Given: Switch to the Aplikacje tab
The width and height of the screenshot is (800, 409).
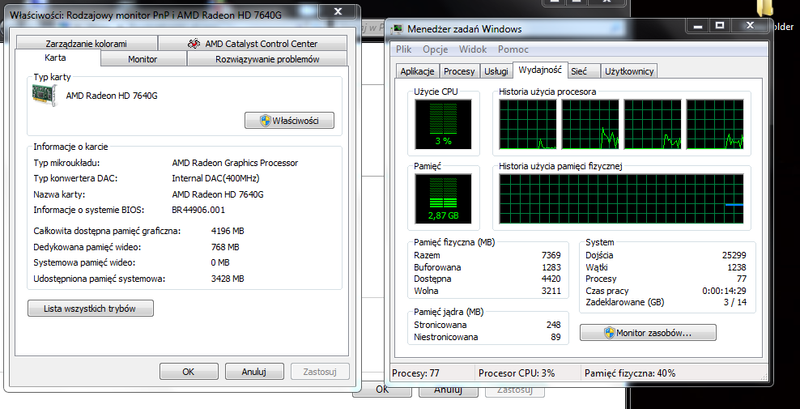Looking at the screenshot, I should tap(417, 71).
